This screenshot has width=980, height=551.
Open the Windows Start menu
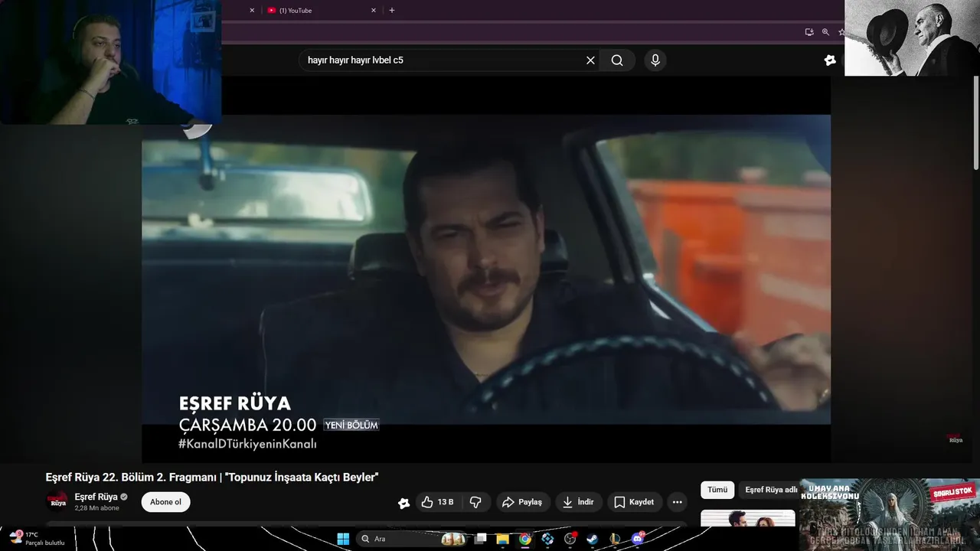click(343, 539)
